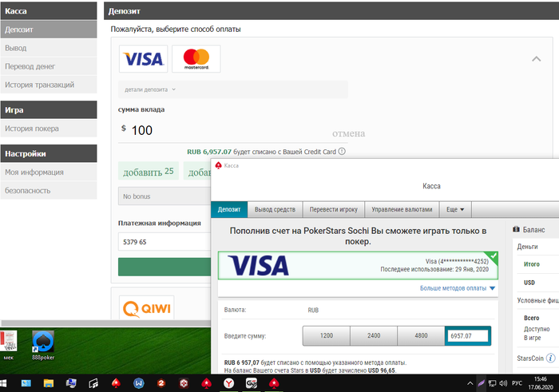Go to Перевод денег sidebar item
Screen dimensions: 559x392
(49, 66)
